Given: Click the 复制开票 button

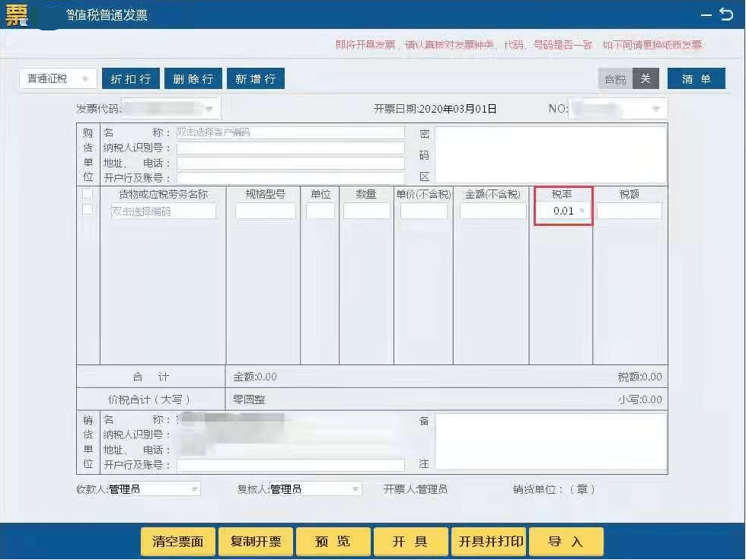Looking at the screenshot, I should pos(255,542).
